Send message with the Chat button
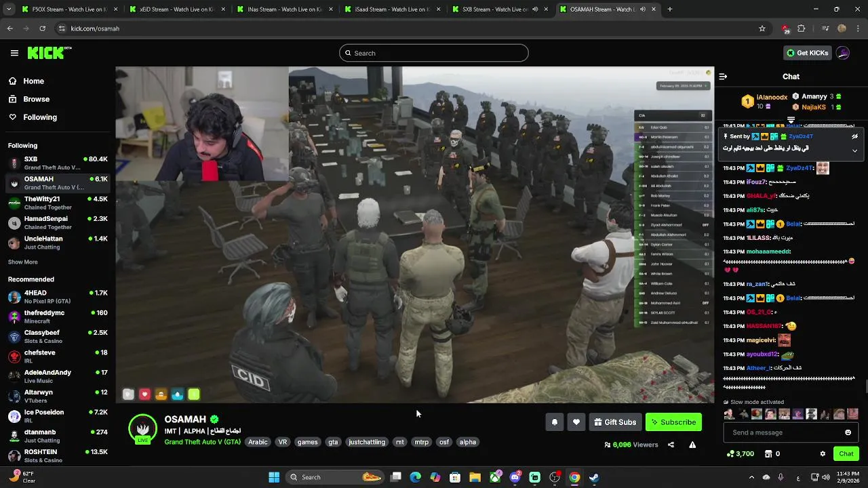Screen dimensions: 868x488 tap(846, 453)
